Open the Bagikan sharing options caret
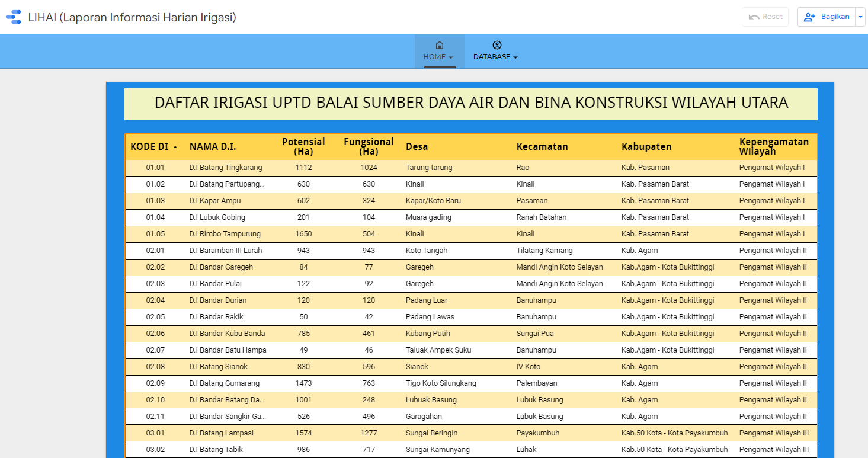Image resolution: width=868 pixels, height=458 pixels. (860, 17)
